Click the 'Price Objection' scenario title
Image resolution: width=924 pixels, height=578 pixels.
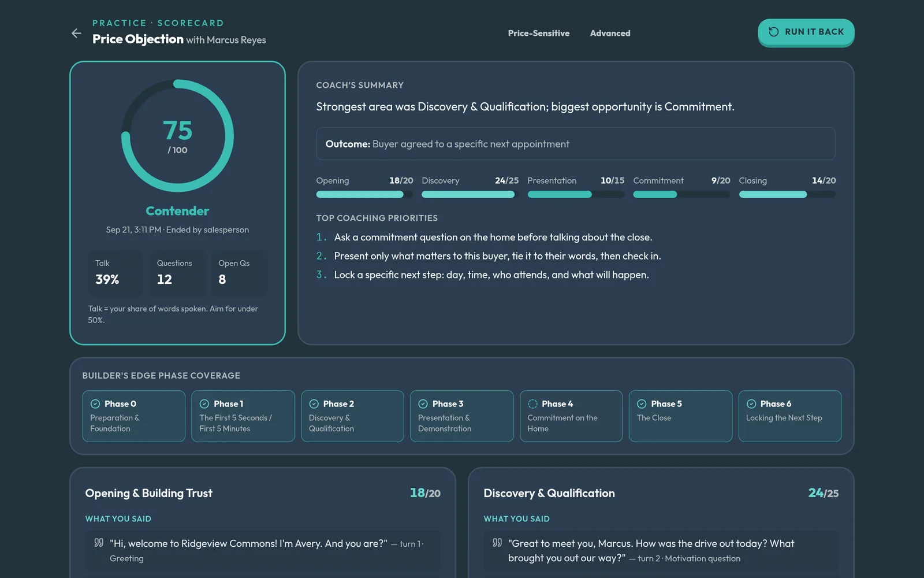coord(137,39)
